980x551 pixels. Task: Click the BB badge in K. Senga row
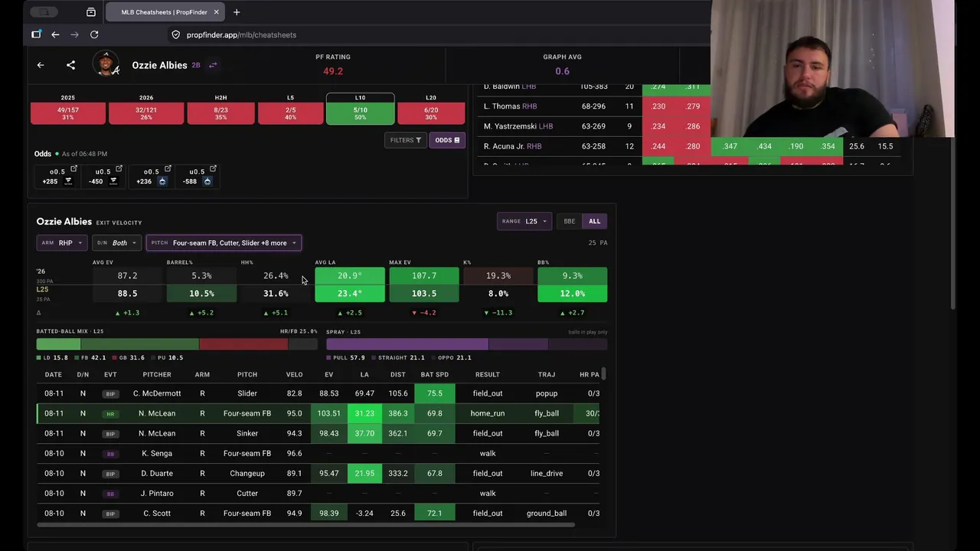tap(110, 453)
